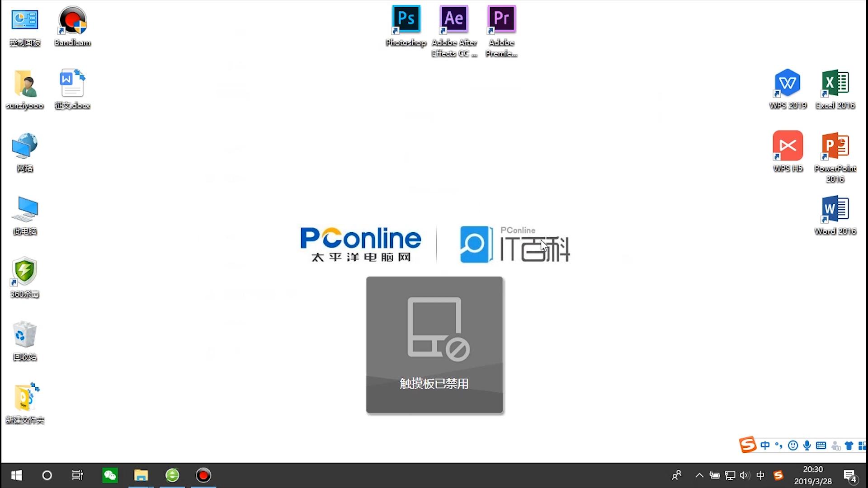Open the Windows Start menu
Image resolution: width=868 pixels, height=488 pixels.
pos(16,475)
